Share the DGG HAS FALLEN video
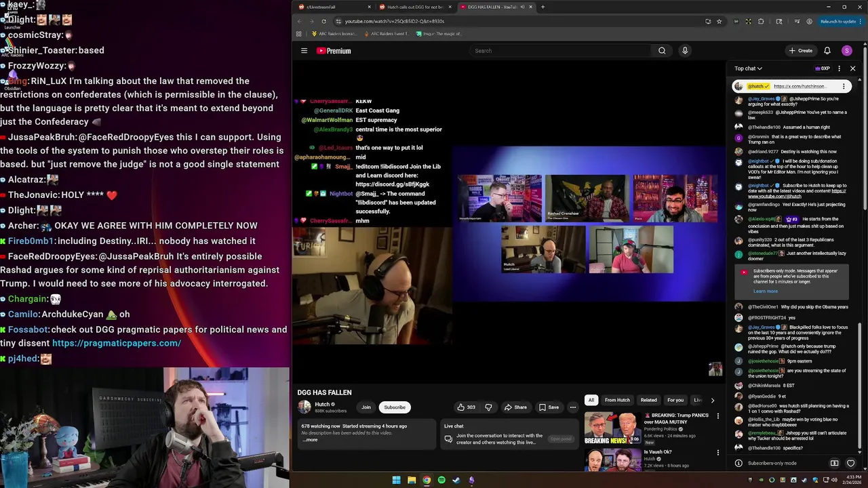 515,407
